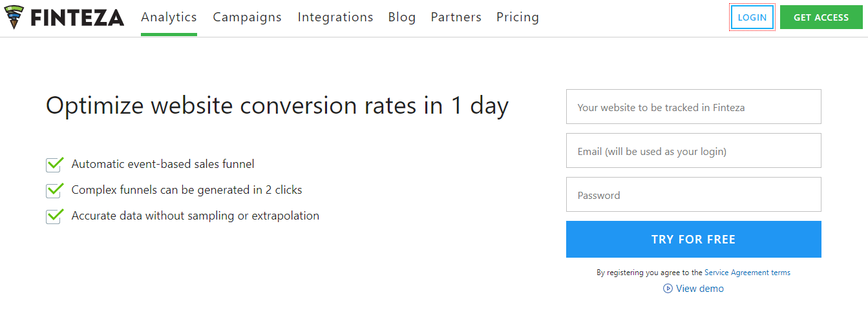
Task: Open the Partners page
Action: click(456, 17)
